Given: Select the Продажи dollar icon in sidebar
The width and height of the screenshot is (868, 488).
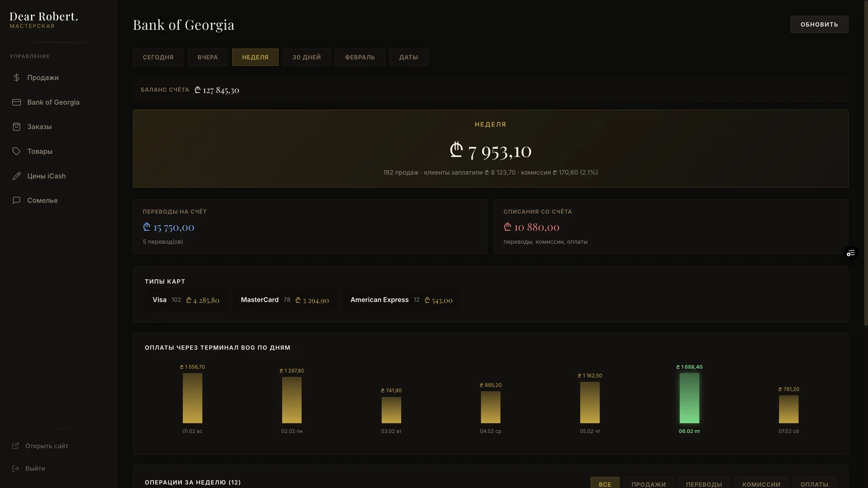Looking at the screenshot, I should pyautogui.click(x=16, y=78).
